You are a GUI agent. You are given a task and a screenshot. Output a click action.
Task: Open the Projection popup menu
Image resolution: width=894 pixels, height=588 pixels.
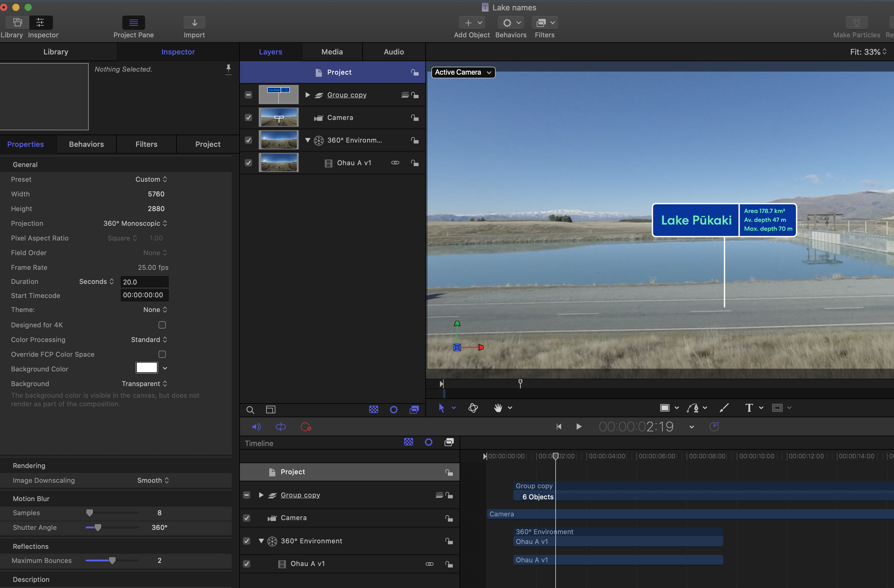(135, 224)
